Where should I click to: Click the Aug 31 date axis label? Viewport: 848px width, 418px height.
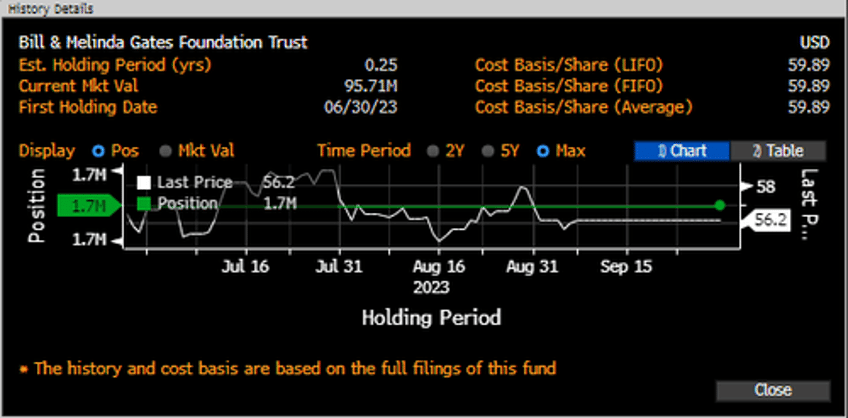[533, 267]
